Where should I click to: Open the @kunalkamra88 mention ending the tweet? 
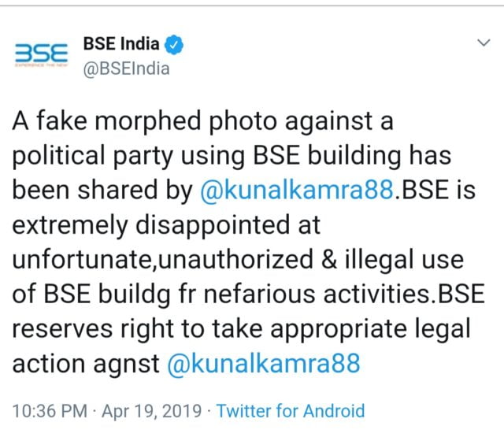tap(263, 365)
